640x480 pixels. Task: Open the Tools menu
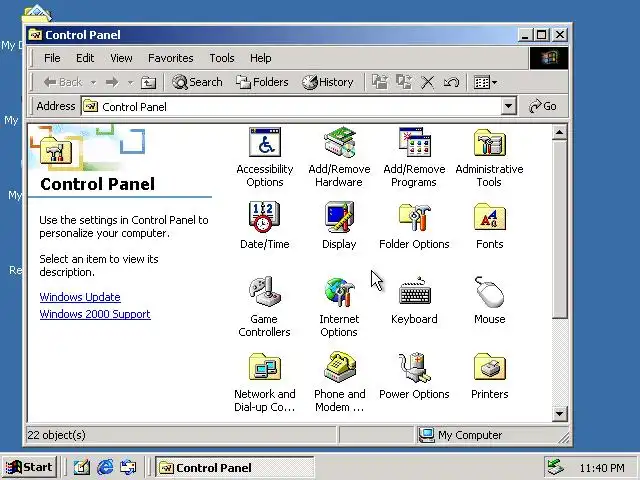(x=222, y=58)
